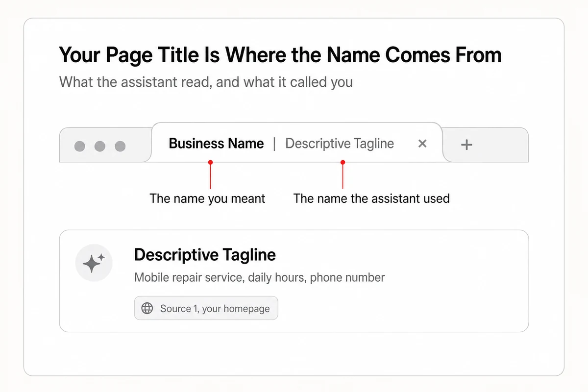The width and height of the screenshot is (588, 392).
Task: Click the sparkle assistant icon
Action: (94, 264)
